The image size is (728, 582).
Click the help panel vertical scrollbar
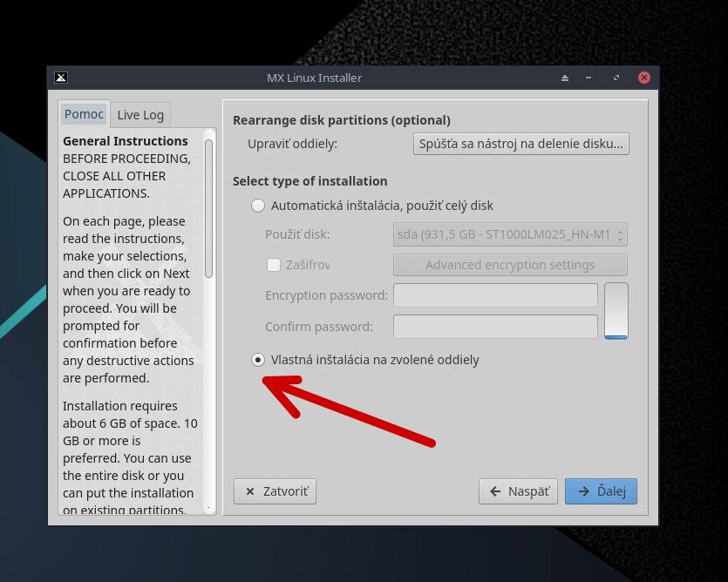(208, 209)
